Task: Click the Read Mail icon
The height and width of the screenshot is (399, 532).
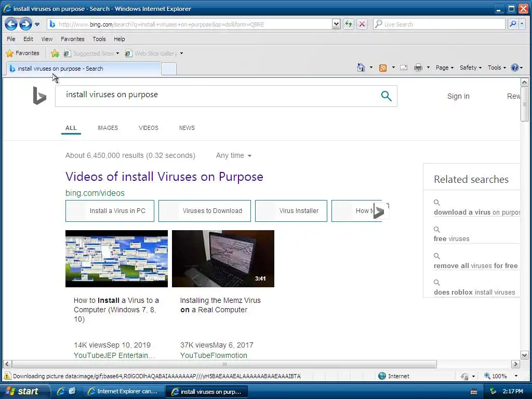Action: [x=403, y=68]
